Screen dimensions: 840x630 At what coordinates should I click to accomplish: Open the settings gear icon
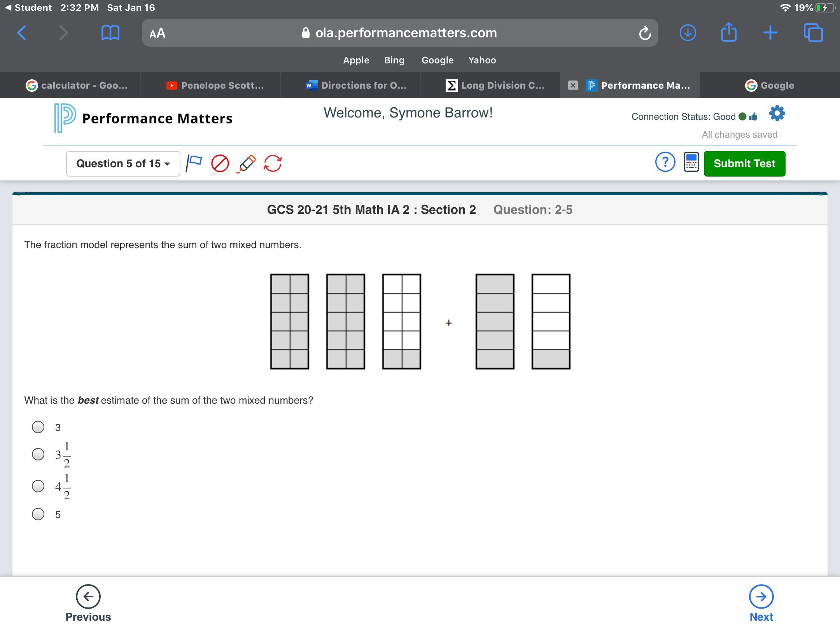(777, 114)
